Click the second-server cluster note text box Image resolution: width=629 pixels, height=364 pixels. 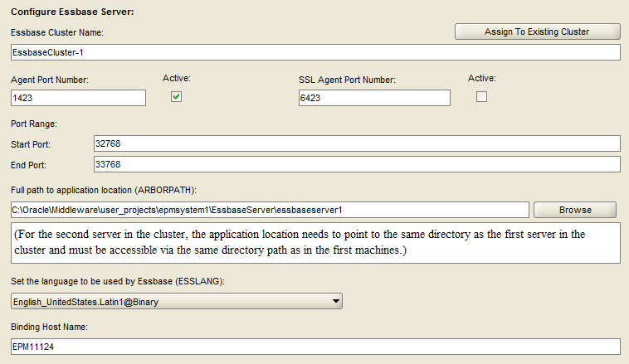coord(315,243)
